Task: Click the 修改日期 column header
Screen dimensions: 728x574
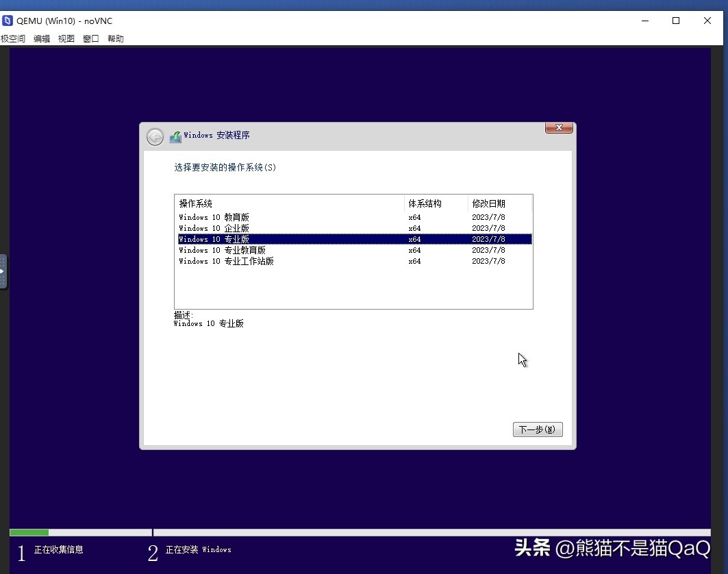Action: coord(499,203)
